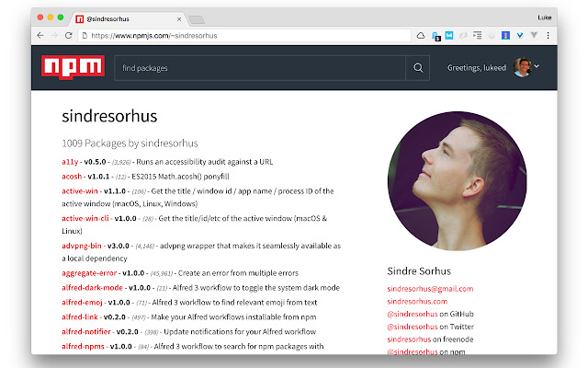This screenshot has height=368, width=588.
Task: Click the 'Sindre Sorhus' name under photo
Action: coord(419,271)
